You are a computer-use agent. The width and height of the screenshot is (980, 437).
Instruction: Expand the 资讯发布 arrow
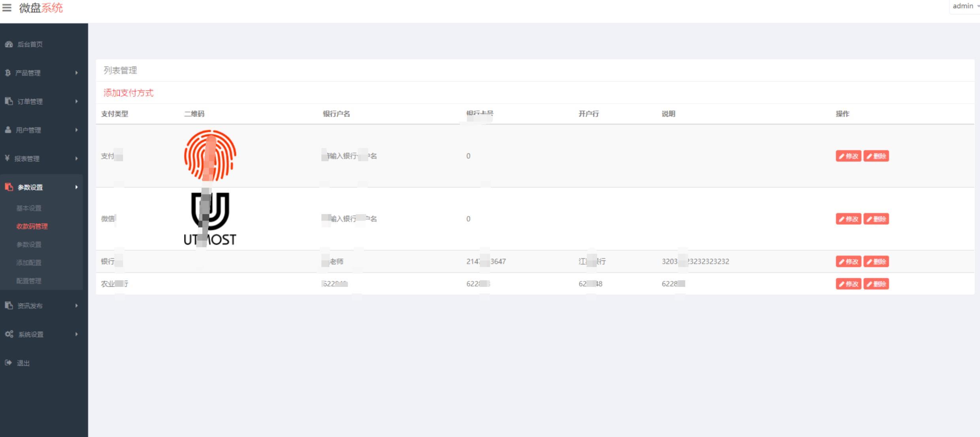[77, 305]
